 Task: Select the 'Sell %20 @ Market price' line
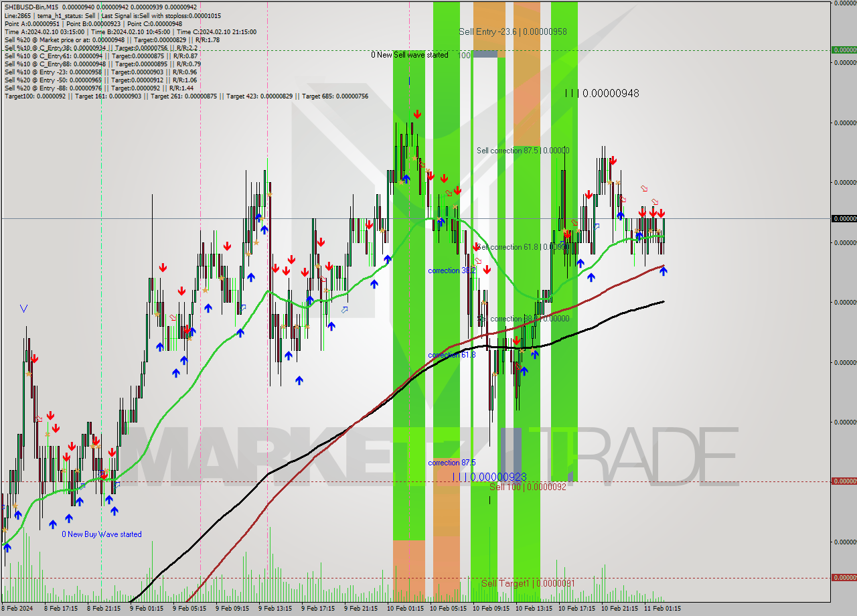112,40
